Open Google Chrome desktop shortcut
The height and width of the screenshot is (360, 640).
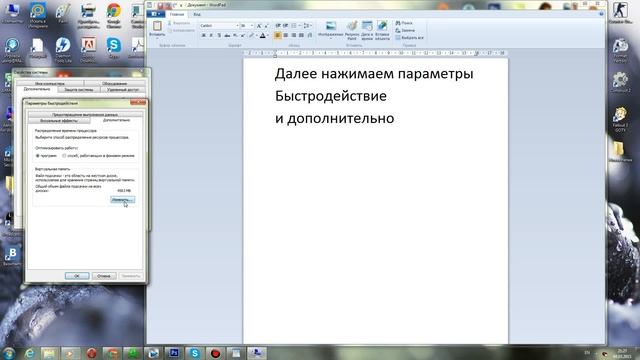click(x=113, y=16)
